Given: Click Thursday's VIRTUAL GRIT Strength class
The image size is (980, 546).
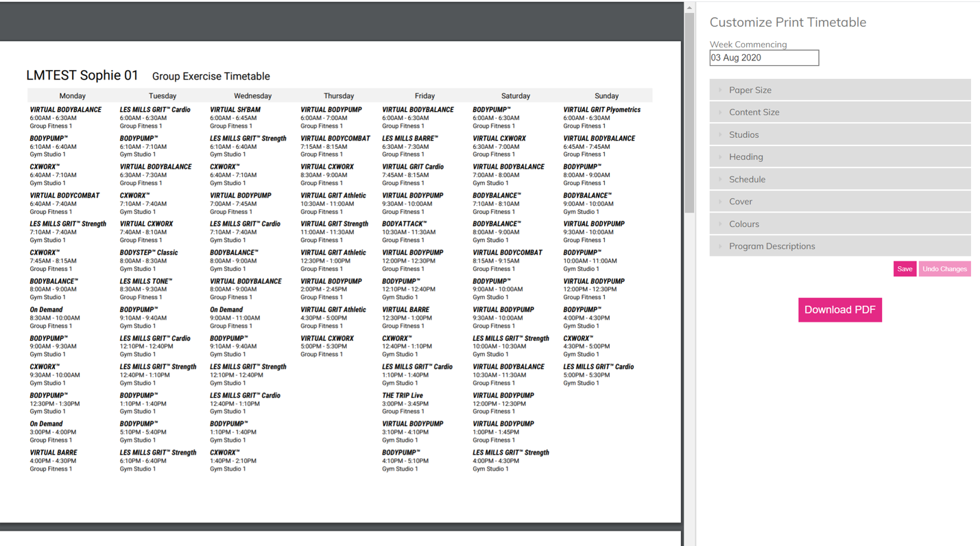Looking at the screenshot, I should (x=335, y=232).
